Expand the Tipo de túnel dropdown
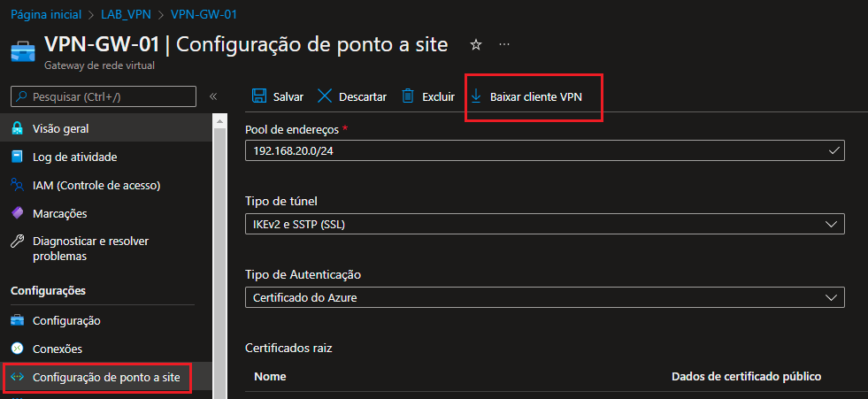Viewport: 868px width, 399px height. point(544,225)
